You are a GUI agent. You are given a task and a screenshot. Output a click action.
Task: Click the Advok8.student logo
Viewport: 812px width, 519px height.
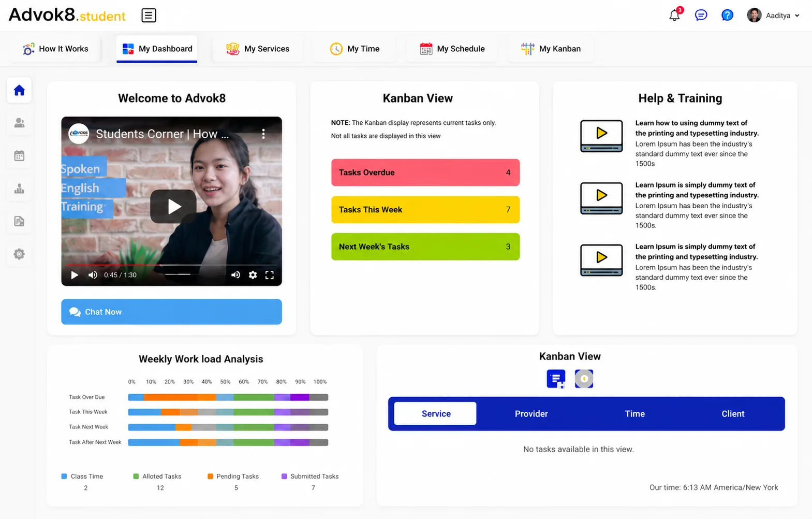point(67,15)
